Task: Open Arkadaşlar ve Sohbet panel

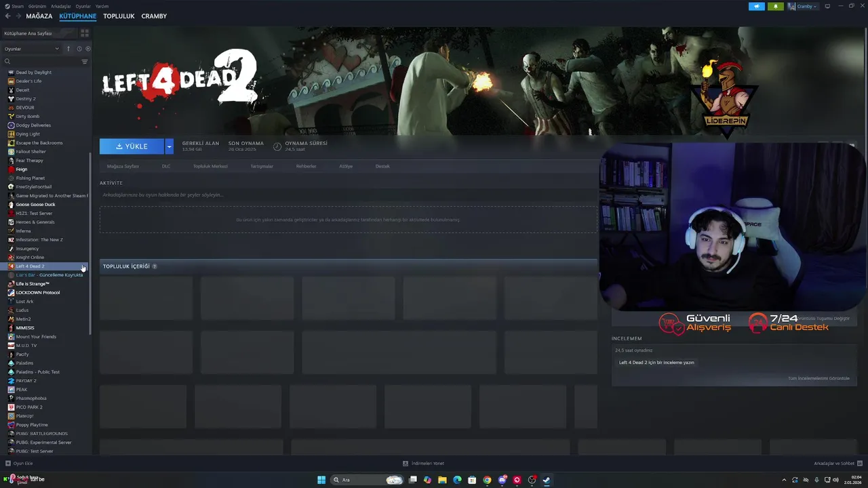Action: click(x=837, y=464)
